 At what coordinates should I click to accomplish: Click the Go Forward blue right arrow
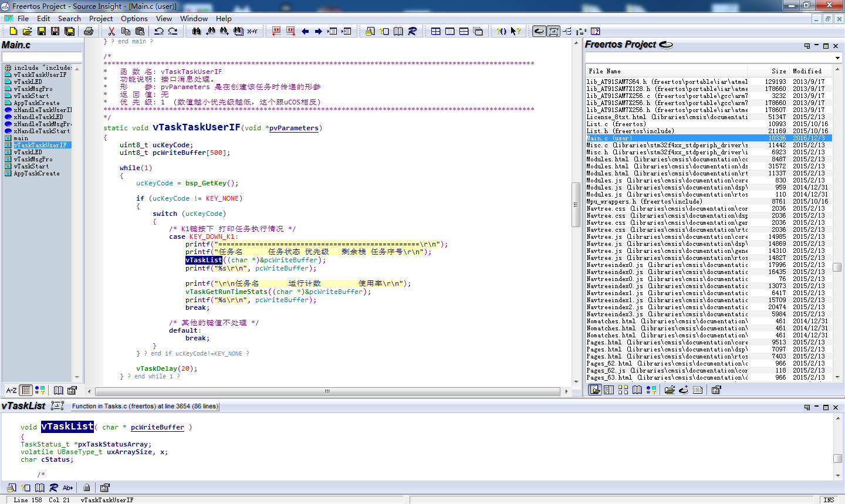point(319,31)
